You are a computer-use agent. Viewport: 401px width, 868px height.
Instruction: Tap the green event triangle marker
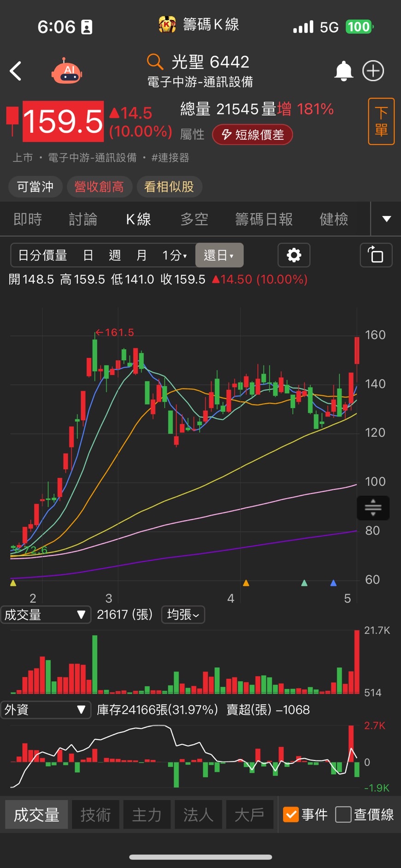pos(304,583)
